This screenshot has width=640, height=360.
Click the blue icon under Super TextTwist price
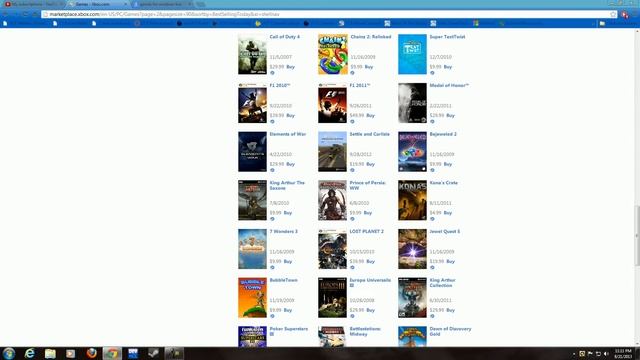pos(432,73)
